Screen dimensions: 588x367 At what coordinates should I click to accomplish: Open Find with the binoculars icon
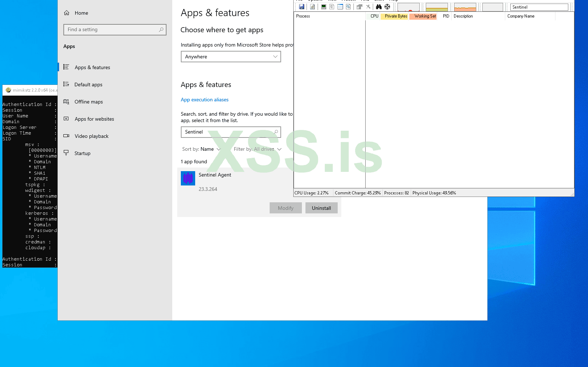pyautogui.click(x=379, y=7)
